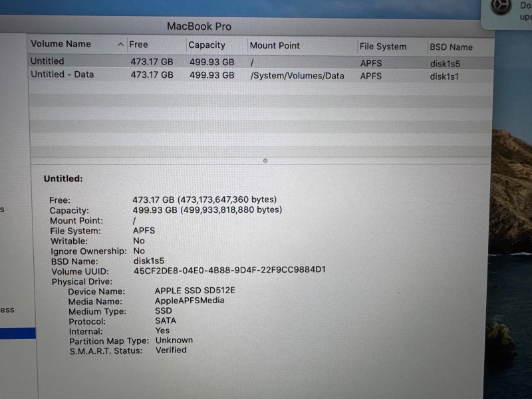Click the File System column header

[382, 47]
